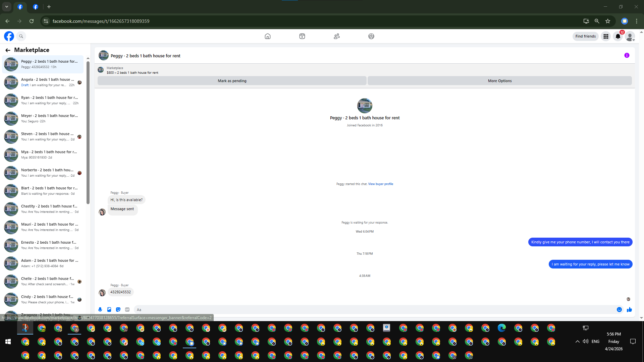Viewport: 644px width, 362px height.
Task: Open Ryan's house rental conversation
Action: (43, 100)
